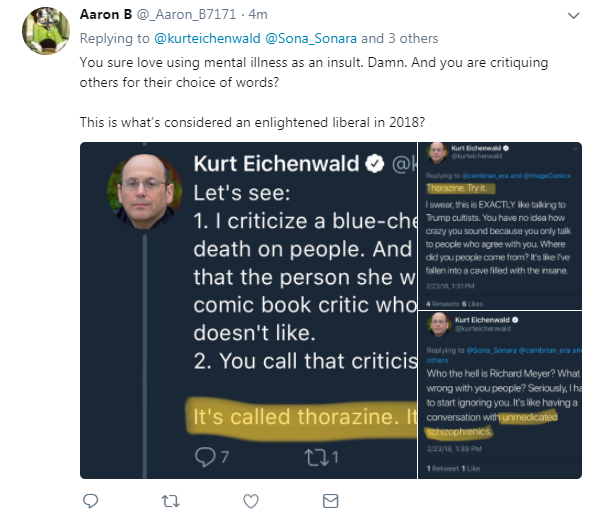Screen dimensions: 605x510
Task: Click Kurt Eichenwald's avatar in large image
Action: pyautogui.click(x=145, y=191)
